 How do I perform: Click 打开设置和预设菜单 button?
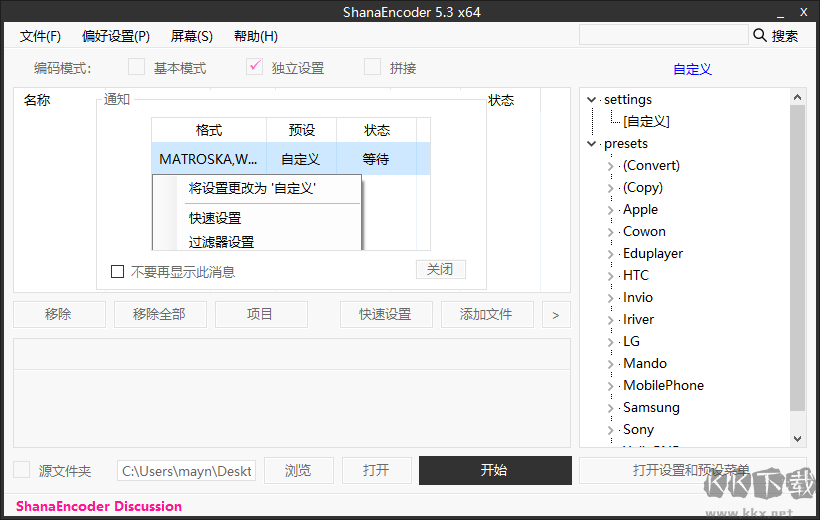[x=693, y=470]
